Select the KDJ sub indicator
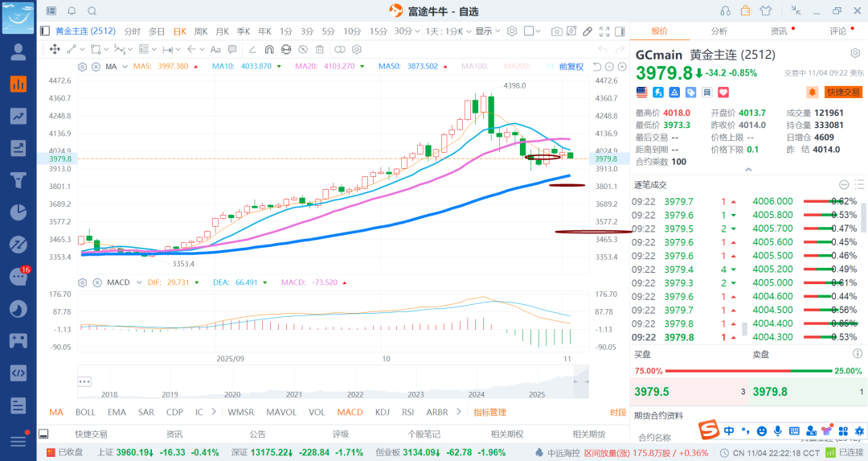The width and height of the screenshot is (868, 461). pyautogui.click(x=382, y=412)
